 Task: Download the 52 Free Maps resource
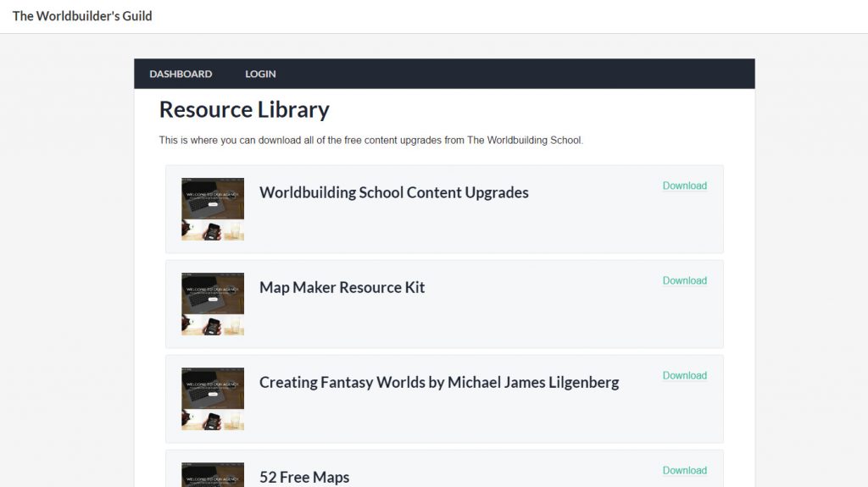tap(685, 470)
